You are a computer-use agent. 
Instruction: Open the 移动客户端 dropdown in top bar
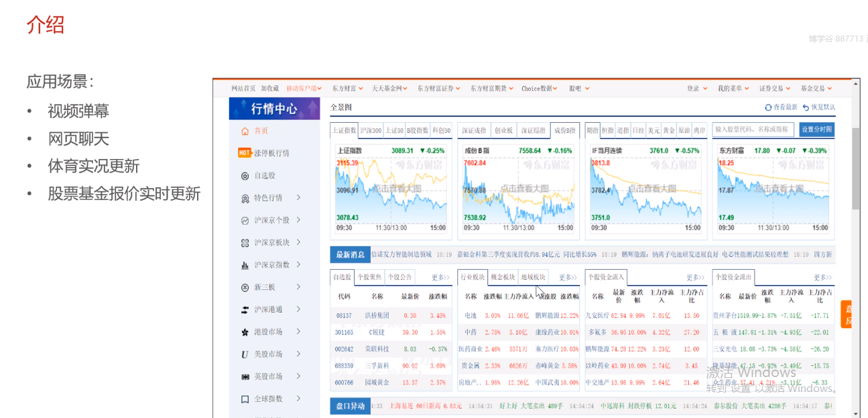click(305, 89)
